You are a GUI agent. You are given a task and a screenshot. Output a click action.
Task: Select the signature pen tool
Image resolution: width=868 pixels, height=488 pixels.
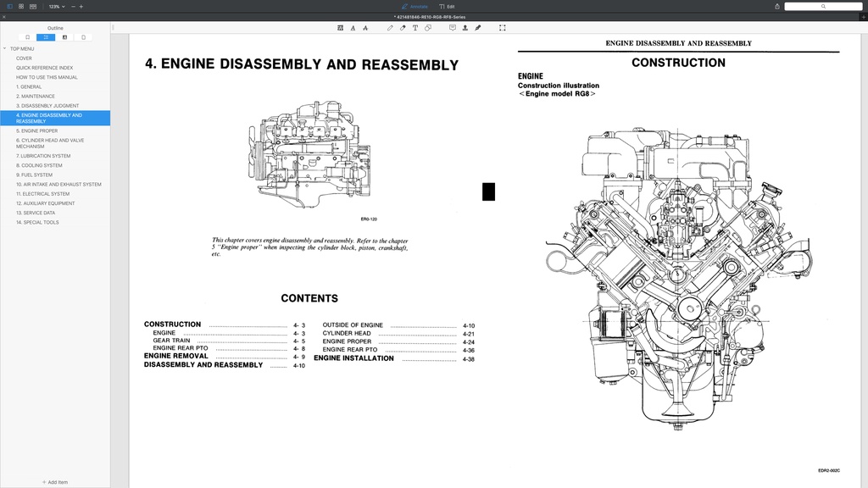[x=478, y=28]
